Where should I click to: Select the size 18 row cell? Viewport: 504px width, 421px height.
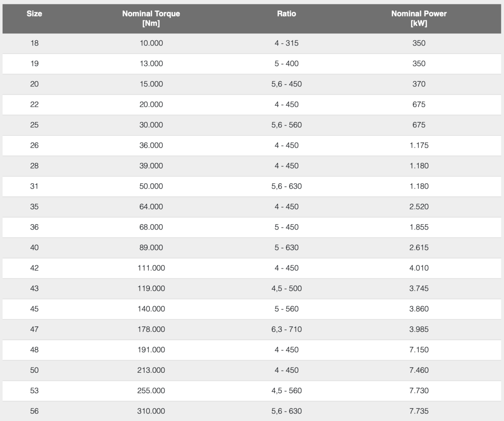pyautogui.click(x=34, y=43)
